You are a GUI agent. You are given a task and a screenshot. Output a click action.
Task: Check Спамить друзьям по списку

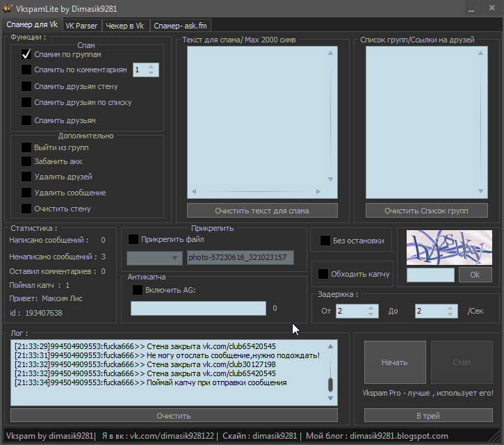(x=26, y=102)
